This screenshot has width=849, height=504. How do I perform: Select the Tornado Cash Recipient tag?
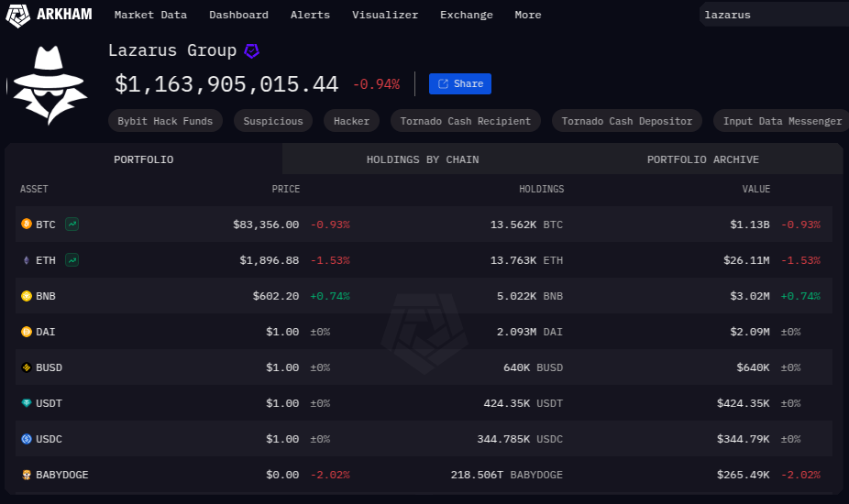pos(466,121)
